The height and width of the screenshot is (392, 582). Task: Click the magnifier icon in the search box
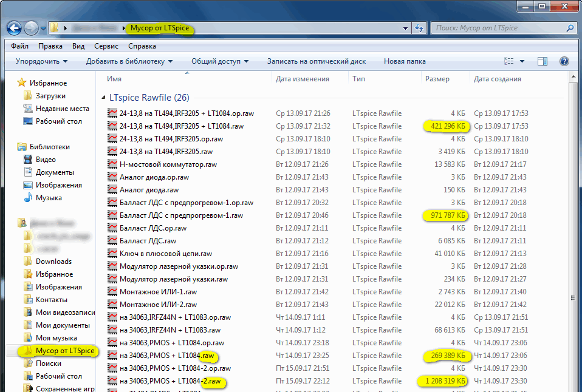tap(570, 28)
